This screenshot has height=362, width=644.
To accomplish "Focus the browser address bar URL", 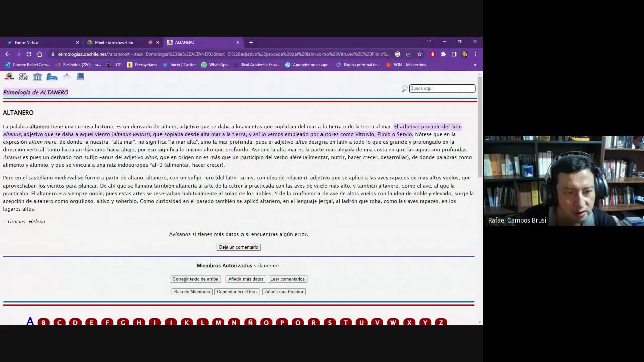I will (x=224, y=54).
